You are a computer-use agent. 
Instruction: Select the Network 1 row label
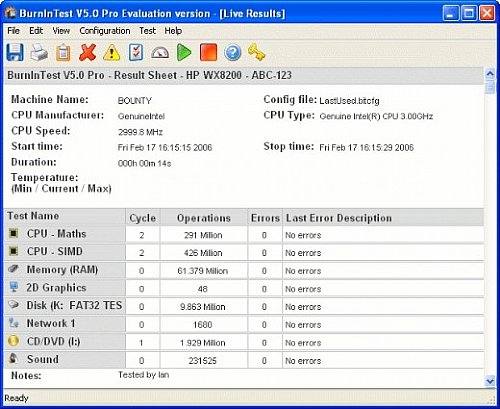click(51, 323)
